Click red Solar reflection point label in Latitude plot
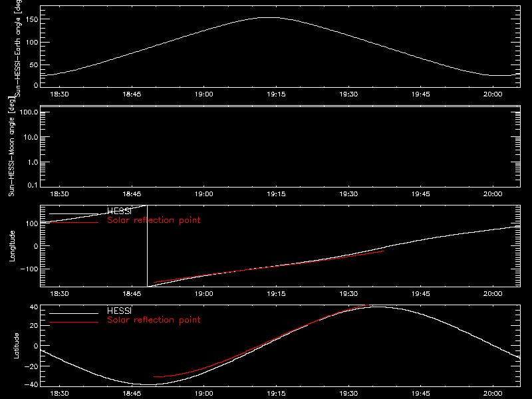Screen dimensions: 532x399 coord(154,320)
